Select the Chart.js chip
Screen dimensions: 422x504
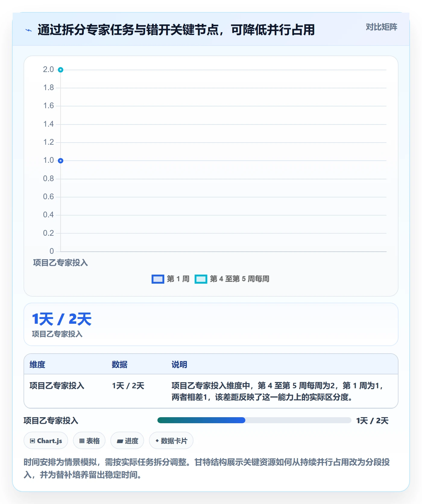tap(46, 441)
